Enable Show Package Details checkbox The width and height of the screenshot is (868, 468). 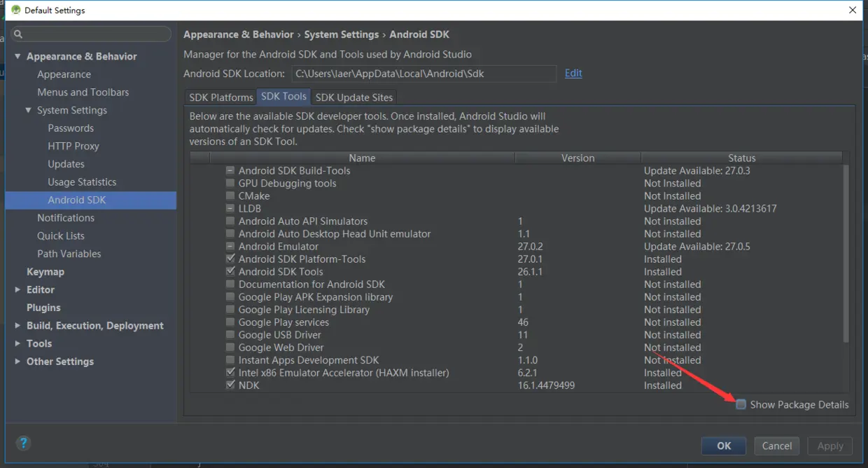click(x=741, y=404)
